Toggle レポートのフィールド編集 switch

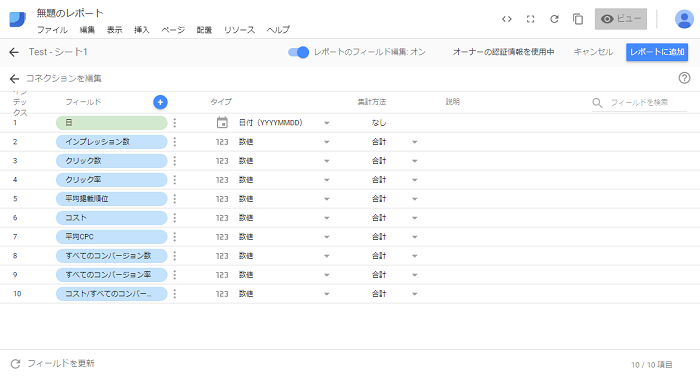(298, 52)
